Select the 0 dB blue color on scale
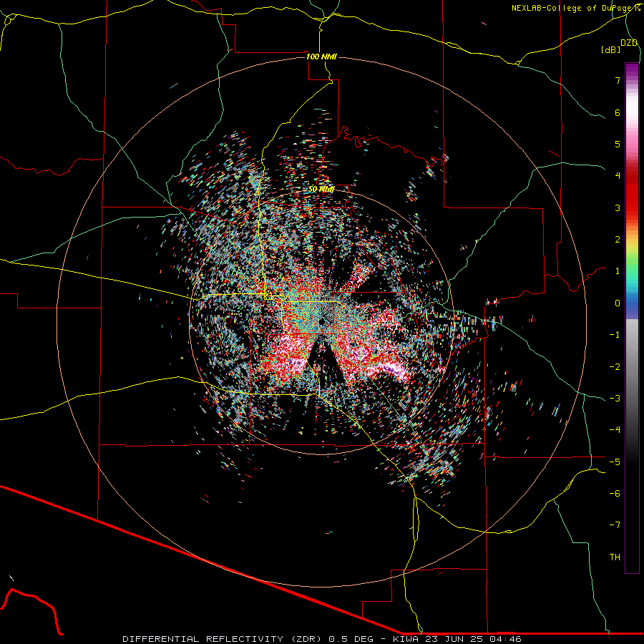 (x=632, y=303)
